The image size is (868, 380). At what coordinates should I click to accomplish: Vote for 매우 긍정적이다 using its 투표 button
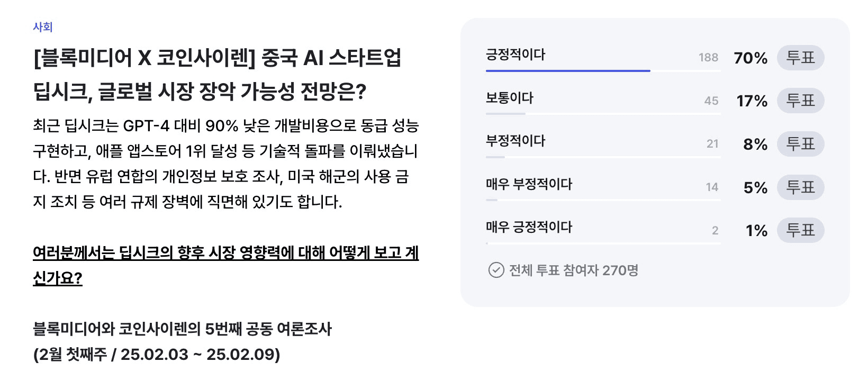tap(800, 230)
